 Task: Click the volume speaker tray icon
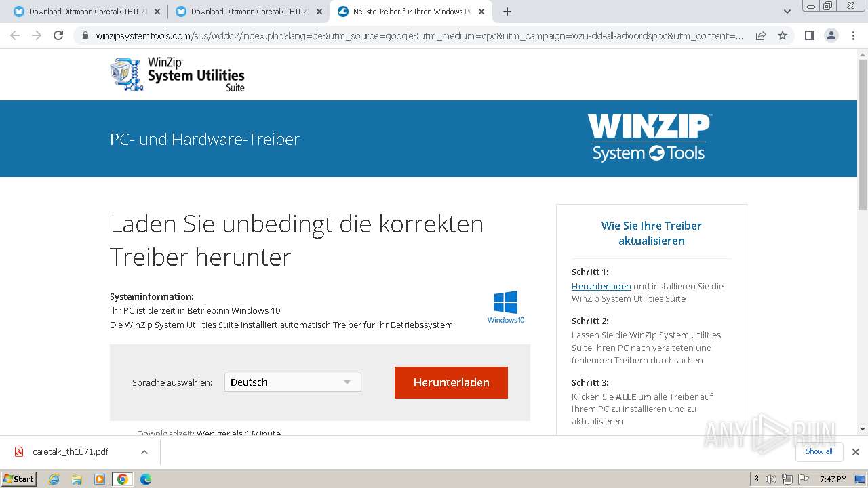771,479
